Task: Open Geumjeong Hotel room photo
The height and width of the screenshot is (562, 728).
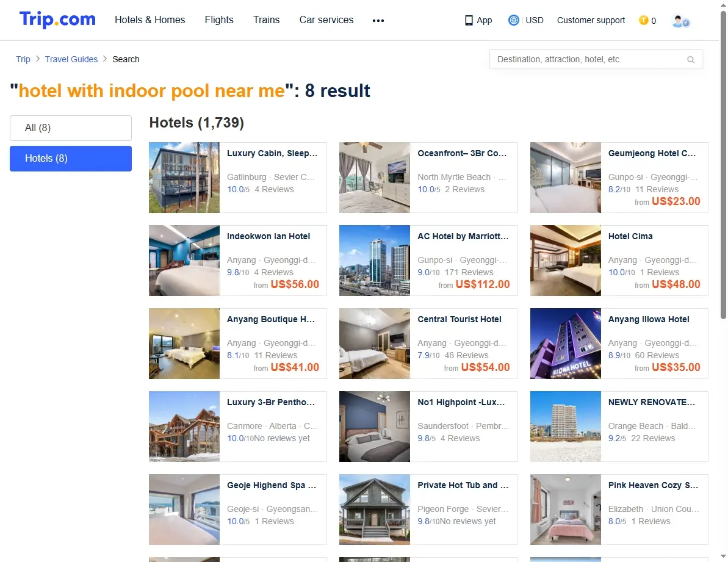Action: (566, 178)
